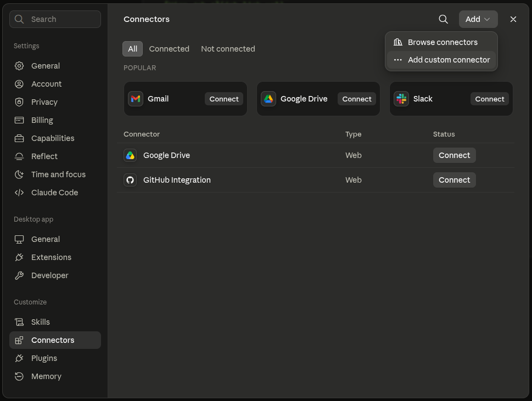The height and width of the screenshot is (401, 532).
Task: Choose Add custom connector from the menu
Action: (441, 60)
